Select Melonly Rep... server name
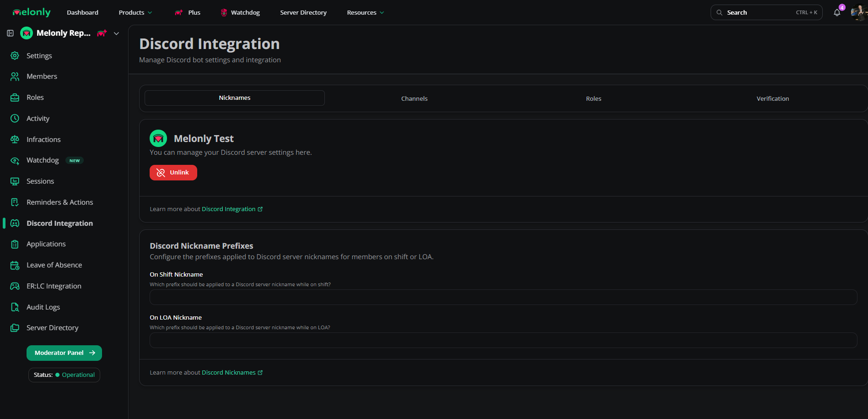This screenshot has height=419, width=868. pos(64,33)
